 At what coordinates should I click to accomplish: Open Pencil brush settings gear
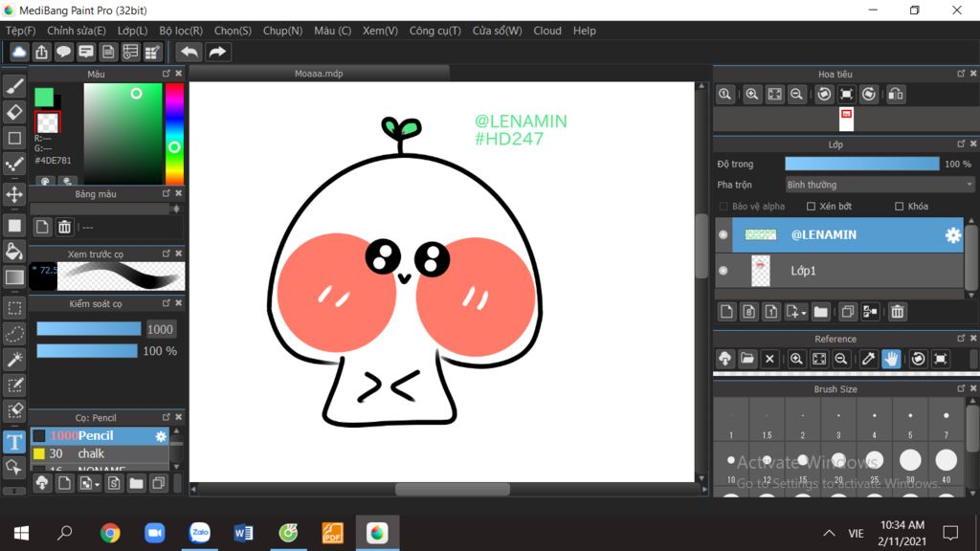tap(161, 436)
